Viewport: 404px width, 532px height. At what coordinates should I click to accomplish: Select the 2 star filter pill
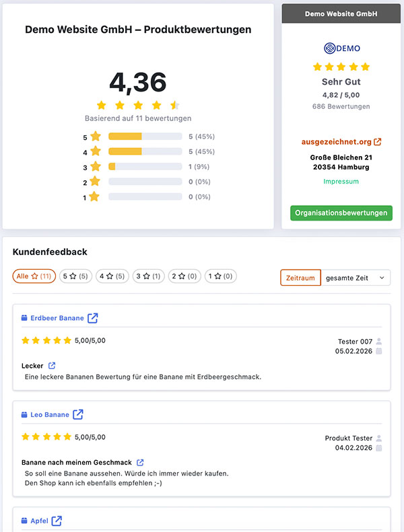coord(184,276)
